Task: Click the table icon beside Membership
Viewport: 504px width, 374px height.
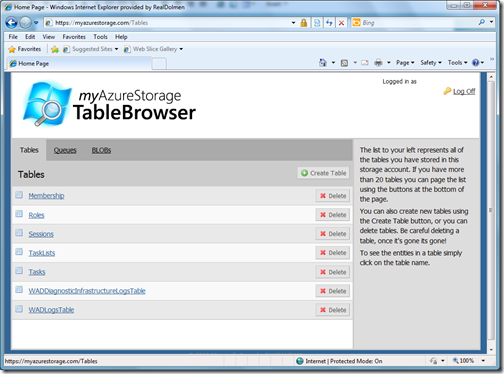Action: 19,195
